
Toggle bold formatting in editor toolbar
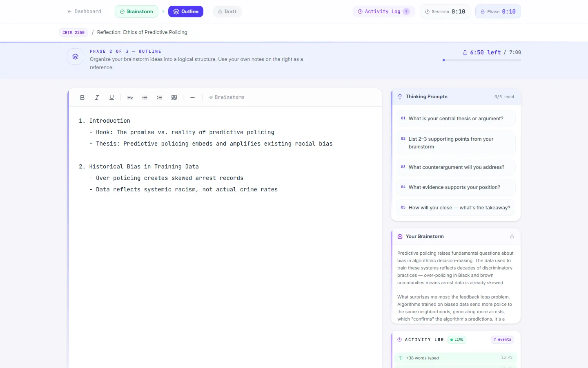(x=82, y=97)
